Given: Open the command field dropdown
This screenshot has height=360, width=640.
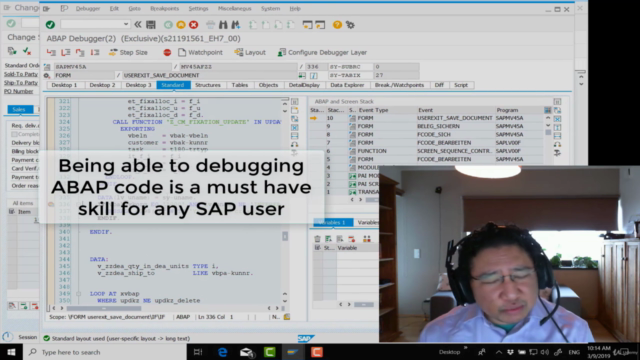Looking at the screenshot, I should (125, 24).
